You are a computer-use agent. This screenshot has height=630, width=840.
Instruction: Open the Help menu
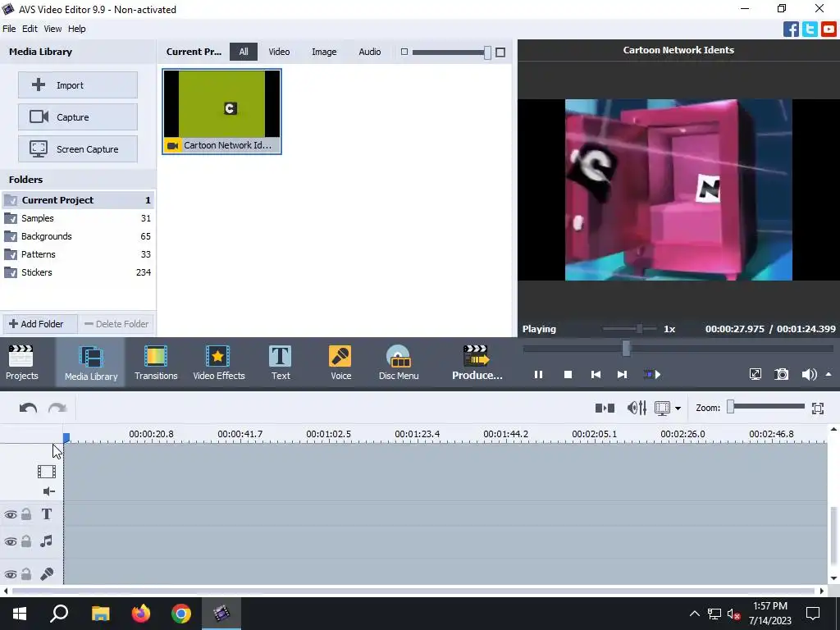click(x=76, y=29)
